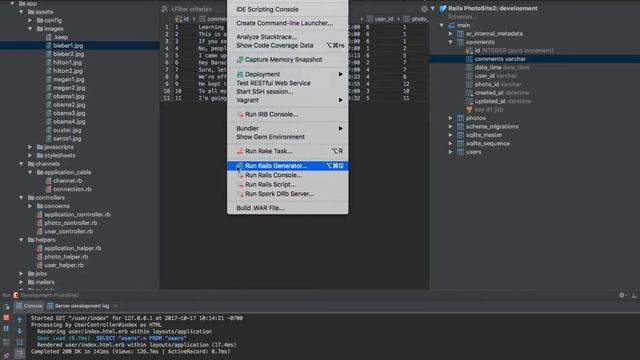Expand the schema_migrations table node

click(451, 127)
